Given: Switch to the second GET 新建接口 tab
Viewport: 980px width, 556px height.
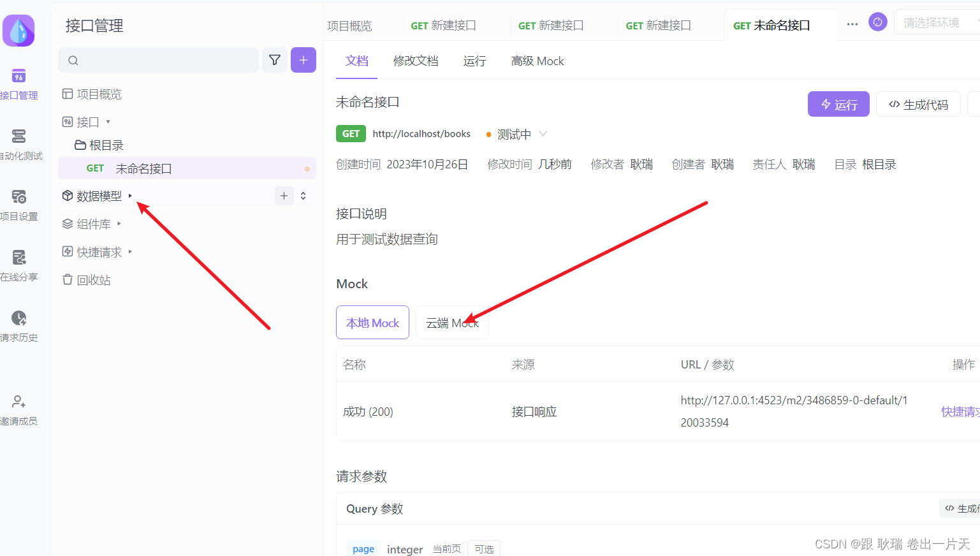Looking at the screenshot, I should [x=551, y=26].
